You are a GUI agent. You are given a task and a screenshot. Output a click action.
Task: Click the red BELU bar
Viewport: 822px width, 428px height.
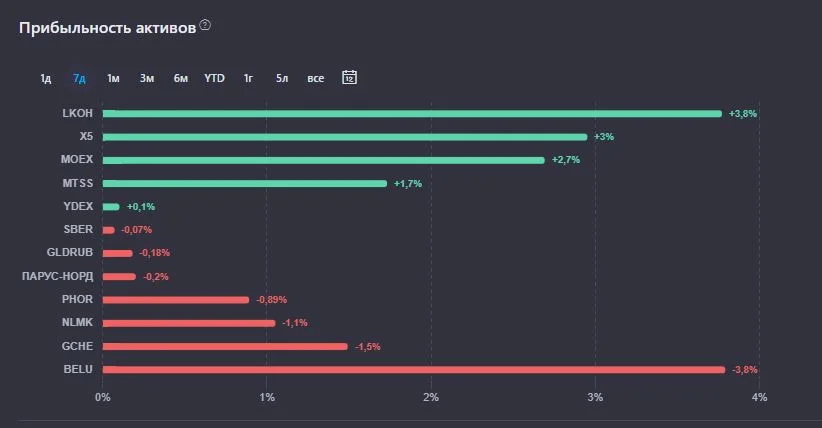pos(414,370)
